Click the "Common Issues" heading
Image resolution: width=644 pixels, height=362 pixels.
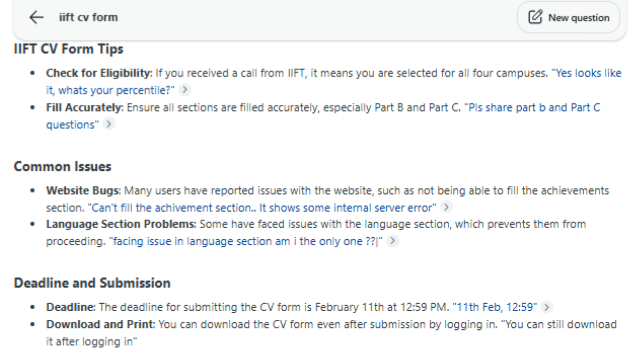(x=62, y=166)
